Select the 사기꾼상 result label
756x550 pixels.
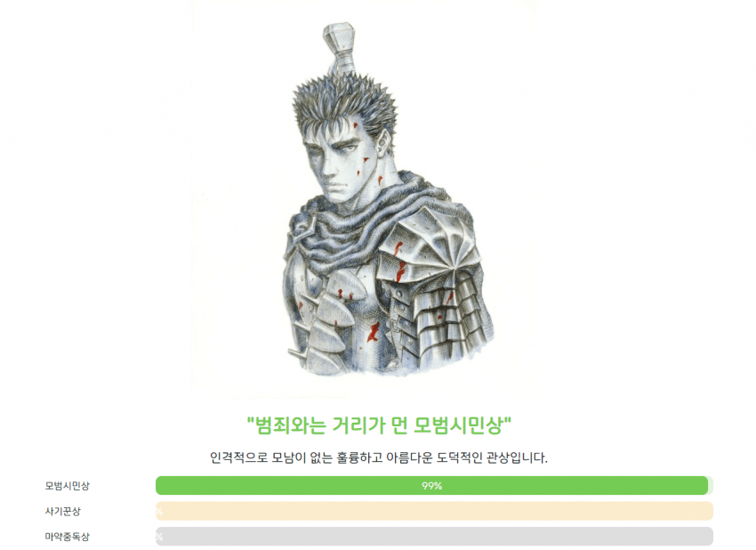click(62, 511)
